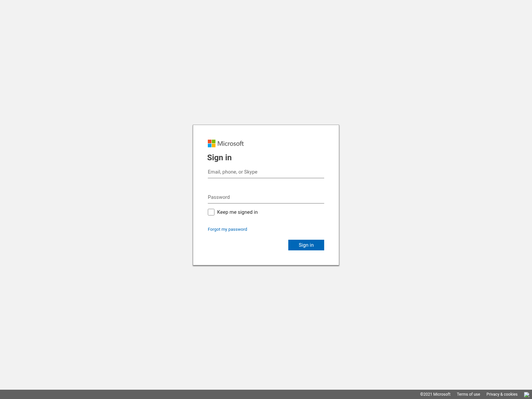Focus the Password input field

coord(266,197)
